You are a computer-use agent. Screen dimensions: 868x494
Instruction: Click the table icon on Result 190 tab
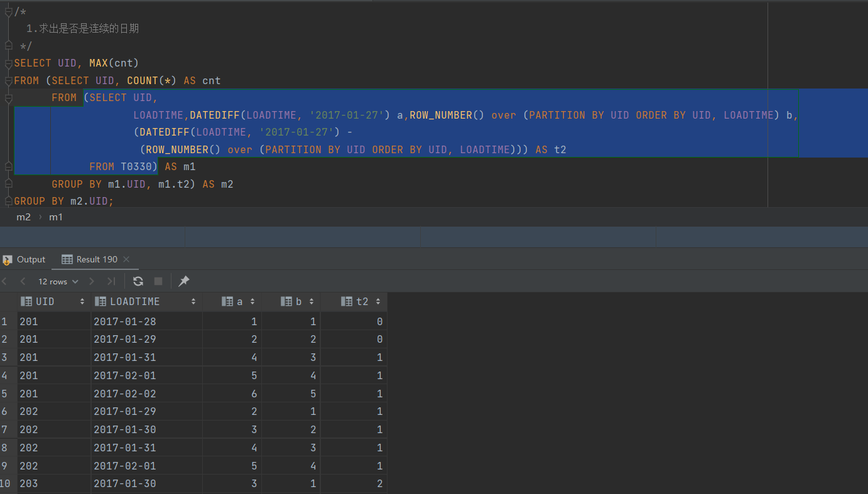click(x=67, y=259)
